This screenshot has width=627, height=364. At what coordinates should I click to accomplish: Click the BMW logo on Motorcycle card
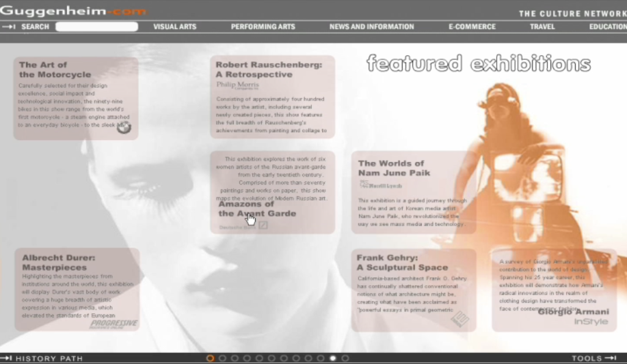click(x=124, y=128)
